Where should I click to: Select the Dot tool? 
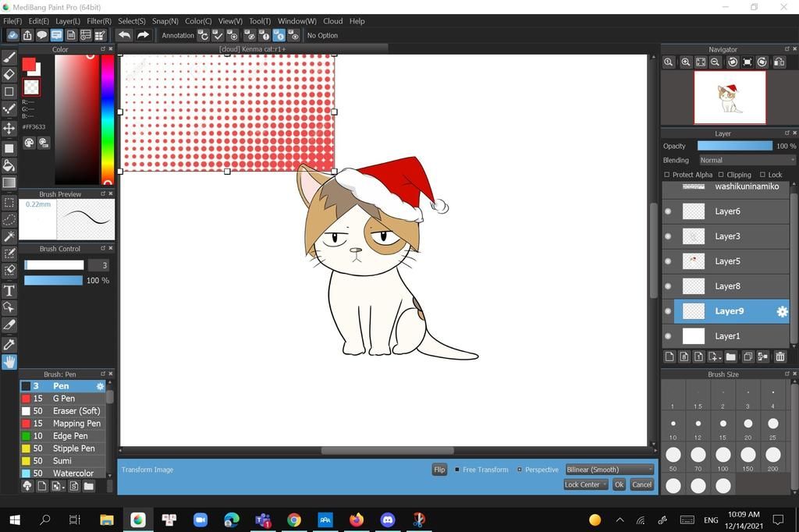tap(9, 108)
